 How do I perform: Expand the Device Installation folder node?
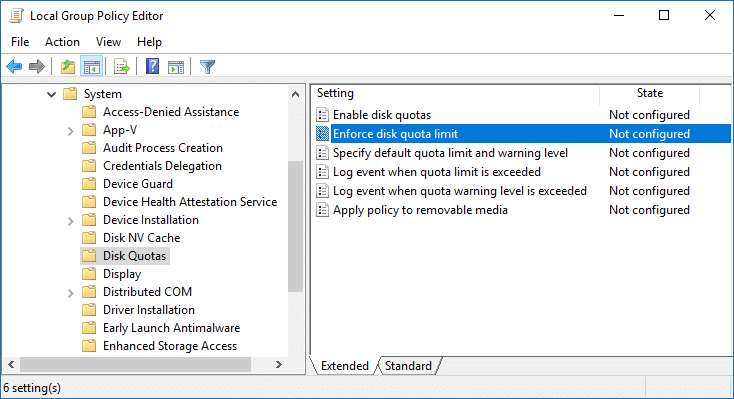click(70, 221)
